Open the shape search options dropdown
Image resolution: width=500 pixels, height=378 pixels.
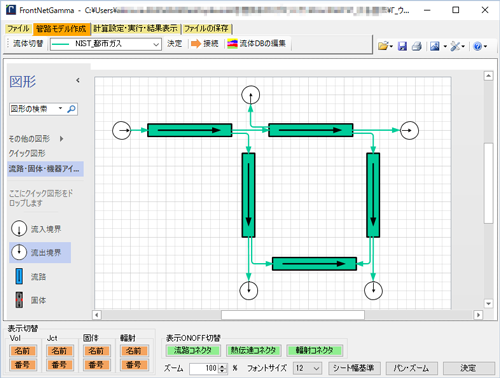click(60, 108)
